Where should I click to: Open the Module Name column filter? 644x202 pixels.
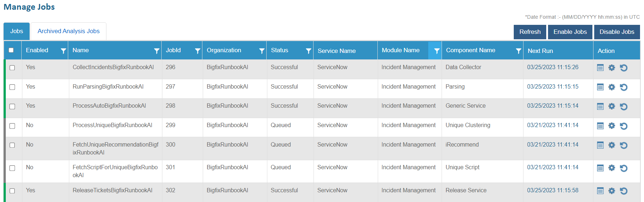click(436, 51)
